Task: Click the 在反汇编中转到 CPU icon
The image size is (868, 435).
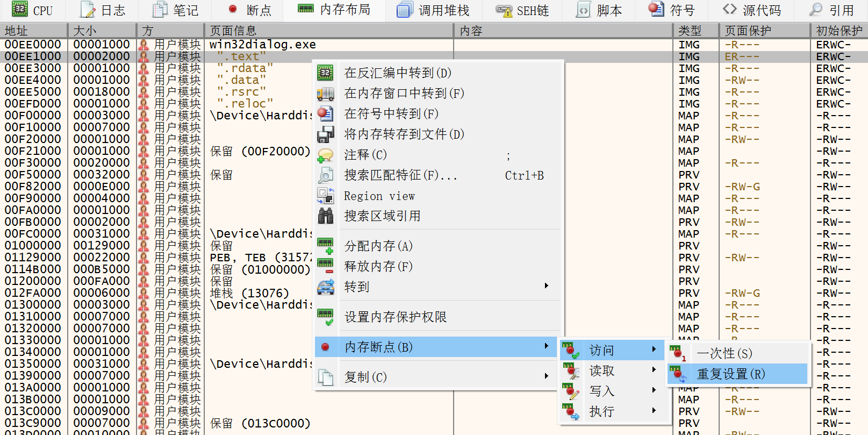Action: tap(325, 73)
